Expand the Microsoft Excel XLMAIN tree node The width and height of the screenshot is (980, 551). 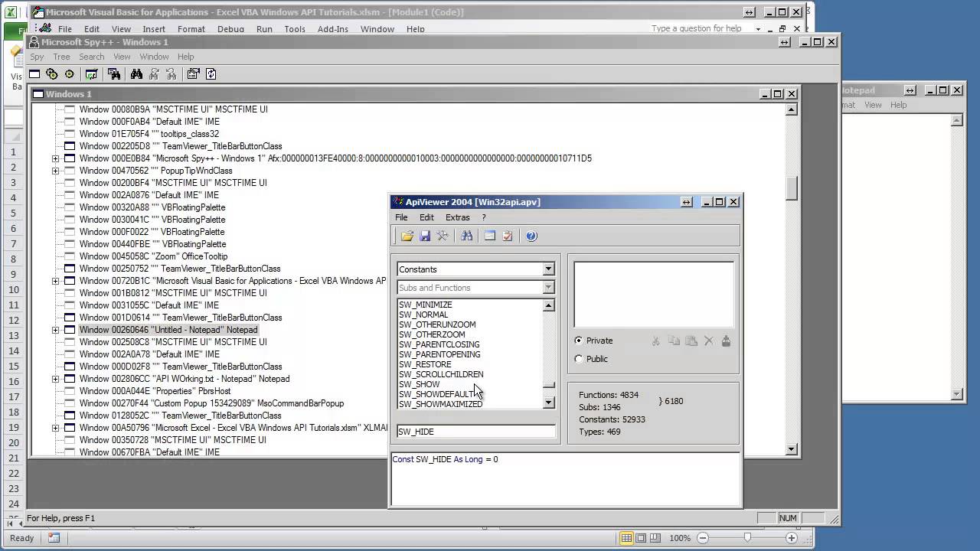(x=55, y=428)
